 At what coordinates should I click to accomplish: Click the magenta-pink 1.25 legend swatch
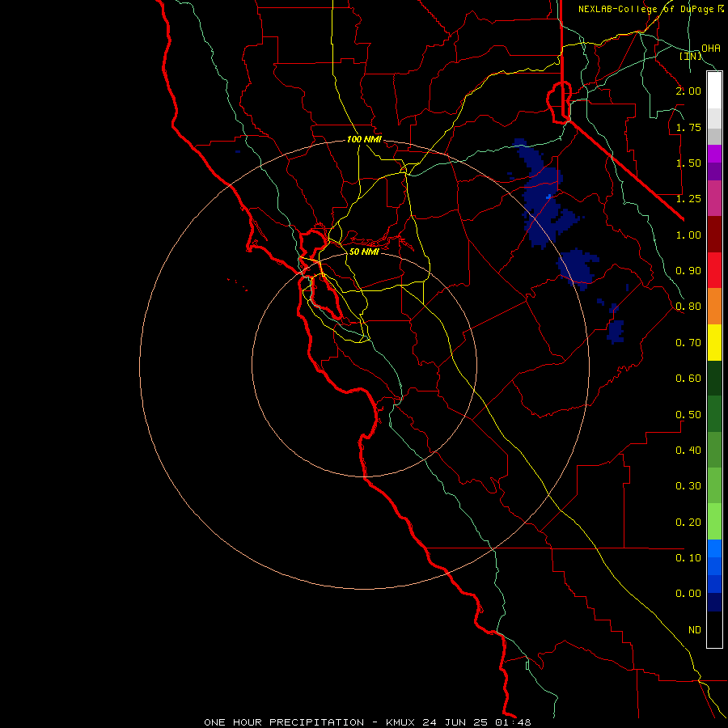click(x=714, y=198)
